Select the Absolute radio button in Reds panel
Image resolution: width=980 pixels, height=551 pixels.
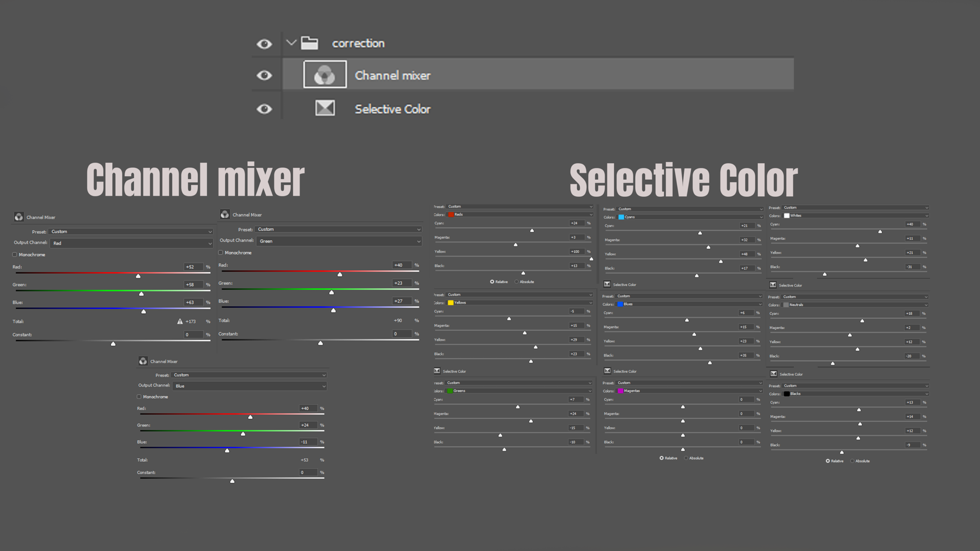(516, 282)
